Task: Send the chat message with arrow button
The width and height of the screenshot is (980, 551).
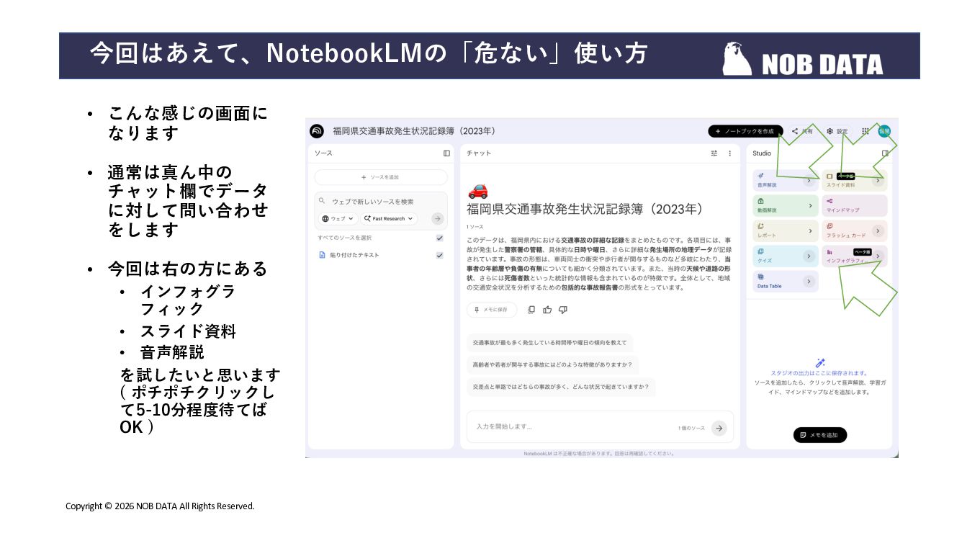Action: click(x=719, y=428)
